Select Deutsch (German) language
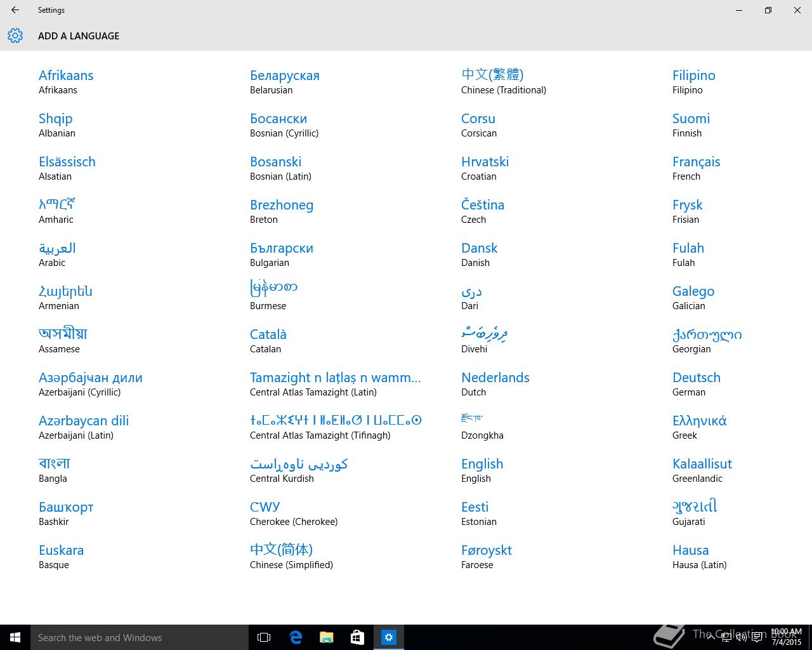The height and width of the screenshot is (650, 812). tap(697, 384)
